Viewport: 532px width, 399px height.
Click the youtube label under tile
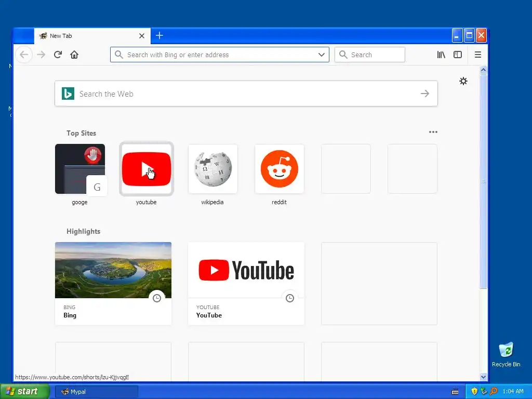click(146, 202)
